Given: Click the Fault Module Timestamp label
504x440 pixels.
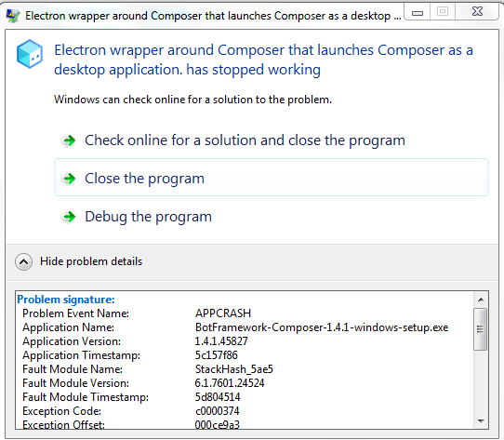Looking at the screenshot, I should coord(86,397).
